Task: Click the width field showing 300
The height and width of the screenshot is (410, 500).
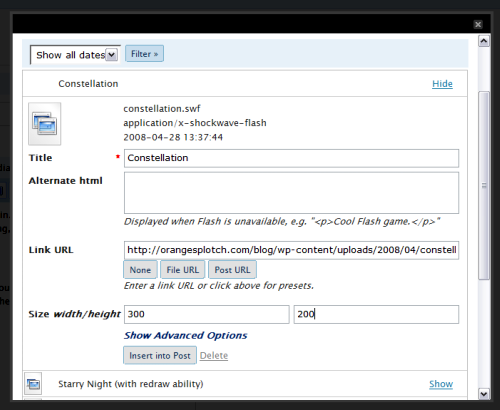Action: click(x=207, y=314)
